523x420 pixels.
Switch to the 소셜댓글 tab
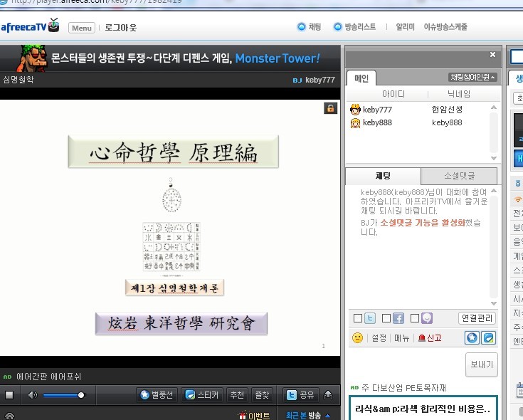pos(459,176)
